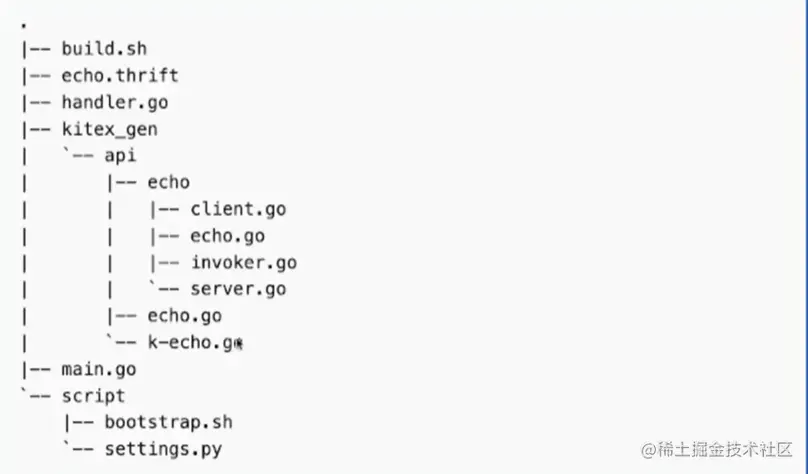Click the echo.thrift file entry
The width and height of the screenshot is (808, 474).
pyautogui.click(x=120, y=75)
